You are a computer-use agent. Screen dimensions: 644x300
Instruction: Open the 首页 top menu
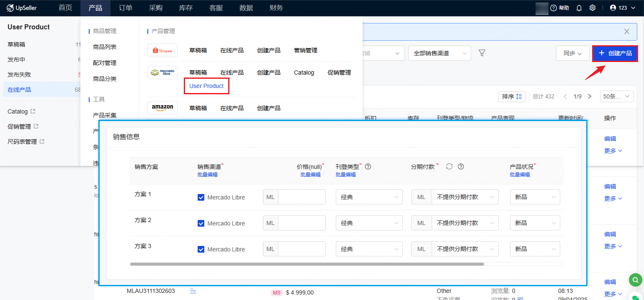[65, 8]
